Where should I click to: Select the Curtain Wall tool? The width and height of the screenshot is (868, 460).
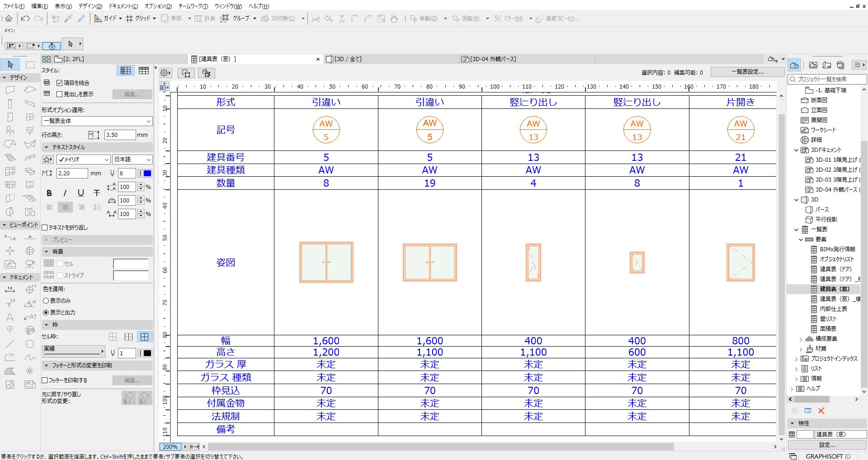coord(10,171)
